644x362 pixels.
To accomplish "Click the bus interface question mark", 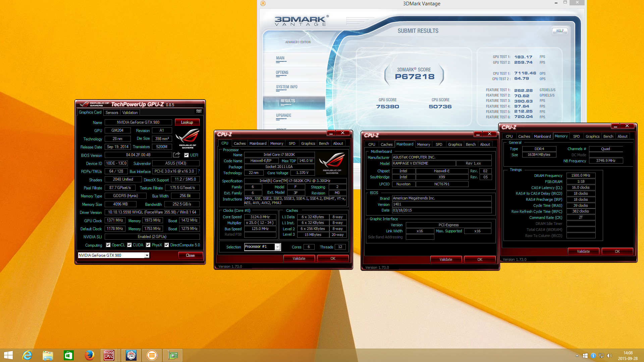I will (x=199, y=171).
